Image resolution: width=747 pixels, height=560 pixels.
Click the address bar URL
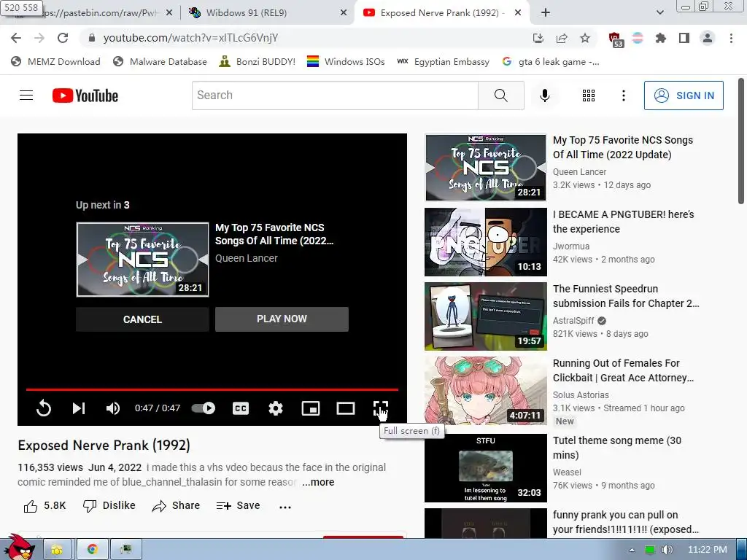click(190, 38)
